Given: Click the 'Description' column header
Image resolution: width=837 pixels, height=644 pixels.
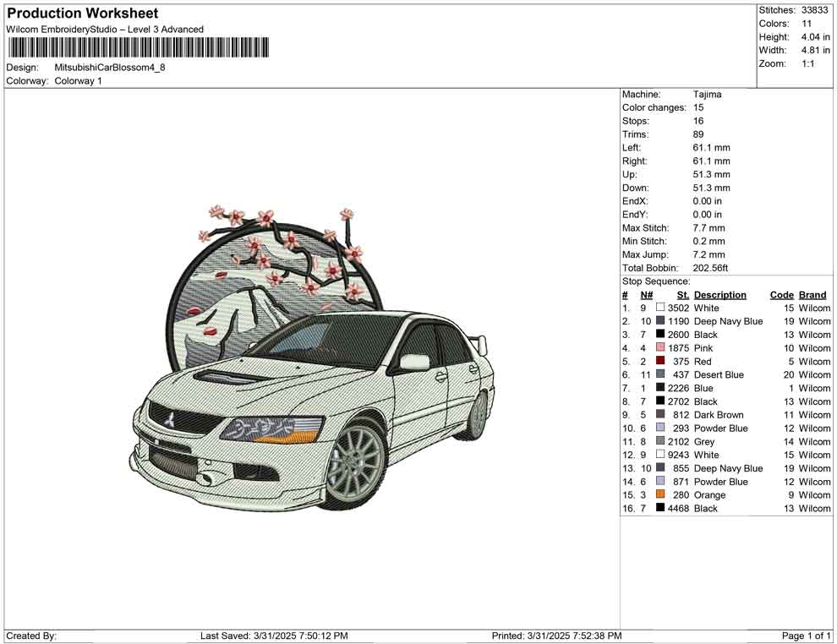Looking at the screenshot, I should [x=720, y=294].
